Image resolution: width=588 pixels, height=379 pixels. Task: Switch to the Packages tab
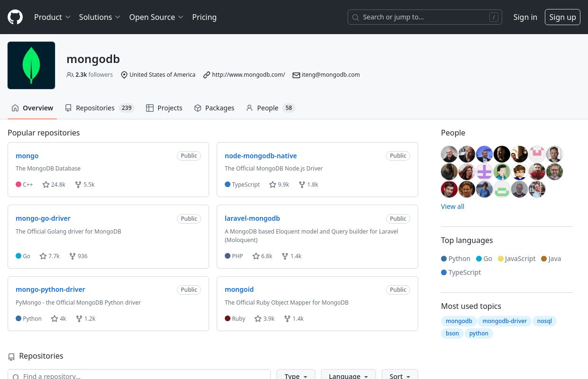pyautogui.click(x=214, y=108)
